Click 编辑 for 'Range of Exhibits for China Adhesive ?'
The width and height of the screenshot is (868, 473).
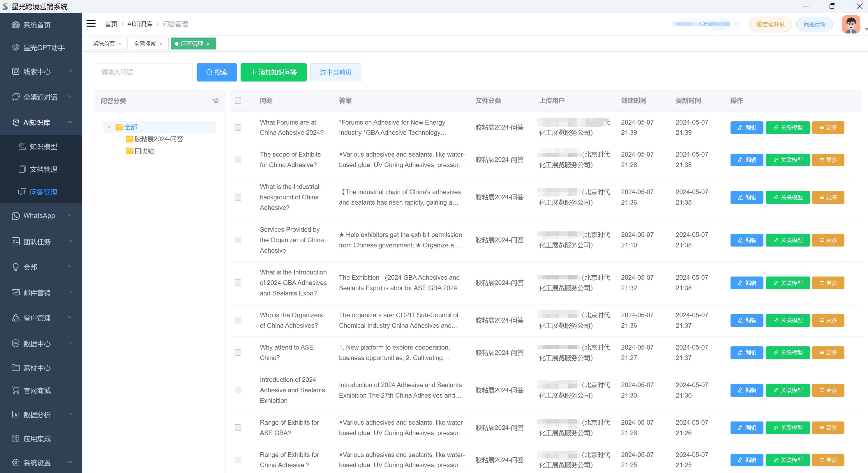[x=746, y=460]
